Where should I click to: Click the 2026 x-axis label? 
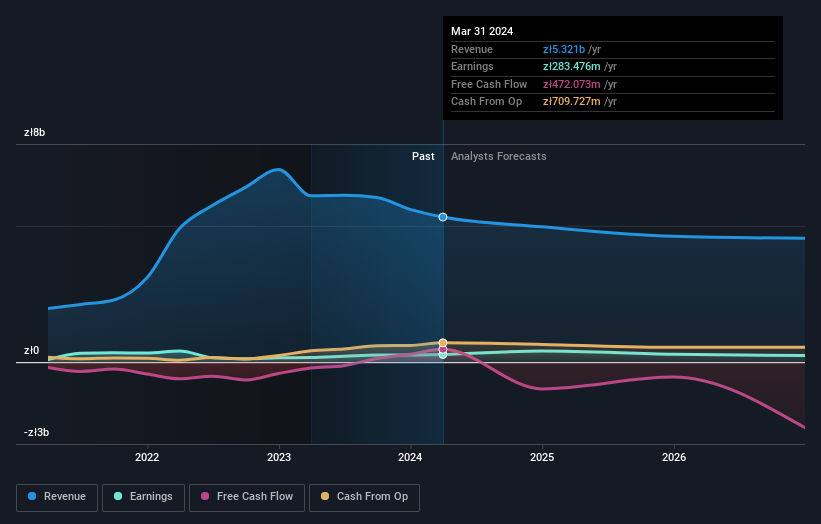674,457
